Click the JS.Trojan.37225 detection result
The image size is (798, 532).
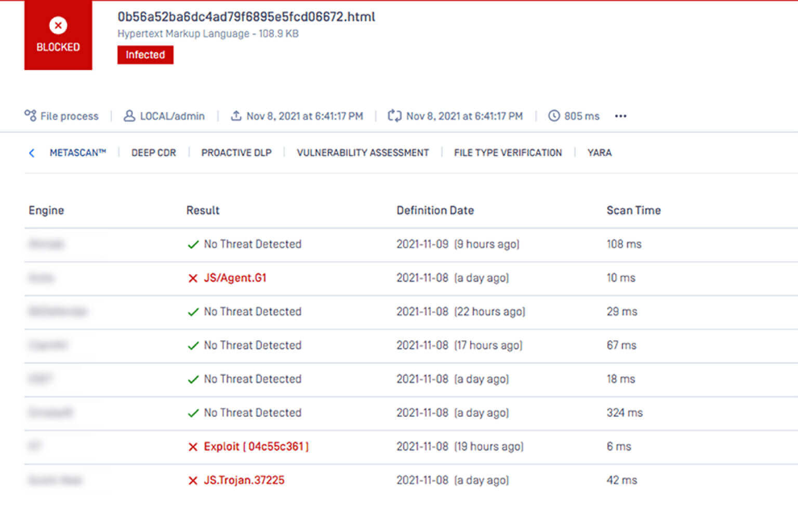(244, 480)
